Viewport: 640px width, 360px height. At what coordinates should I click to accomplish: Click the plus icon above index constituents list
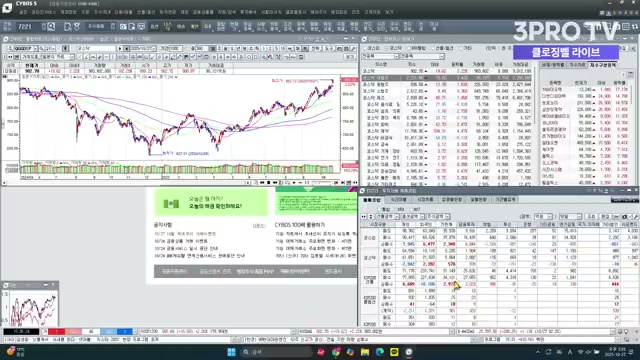tap(623, 74)
